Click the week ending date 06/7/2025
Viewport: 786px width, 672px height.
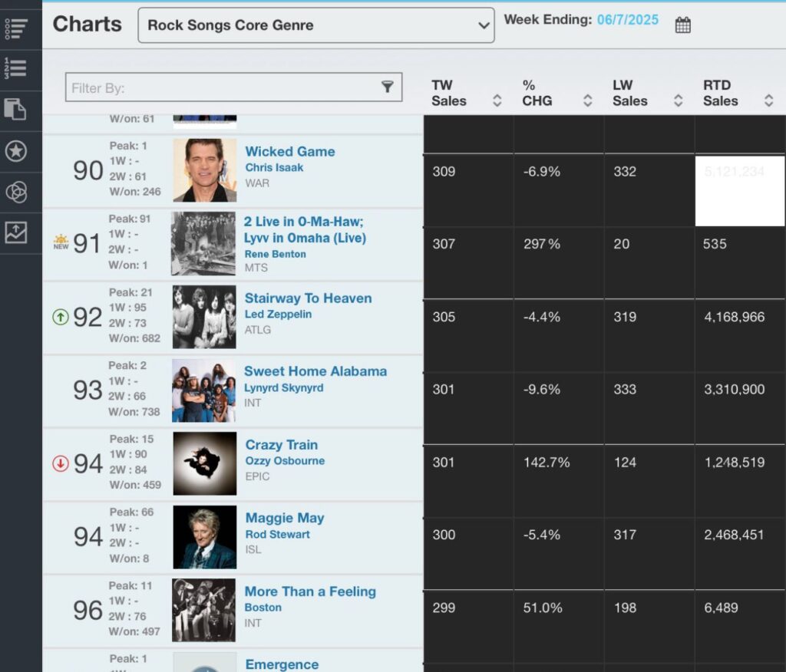(x=628, y=19)
